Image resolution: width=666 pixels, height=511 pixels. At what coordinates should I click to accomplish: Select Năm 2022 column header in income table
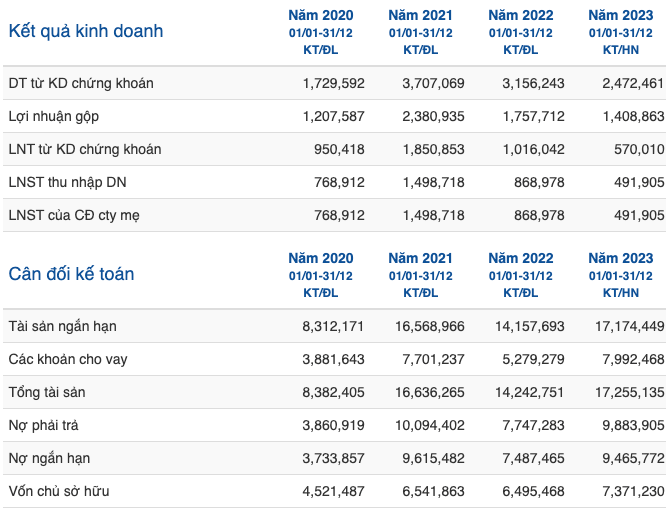click(x=521, y=15)
